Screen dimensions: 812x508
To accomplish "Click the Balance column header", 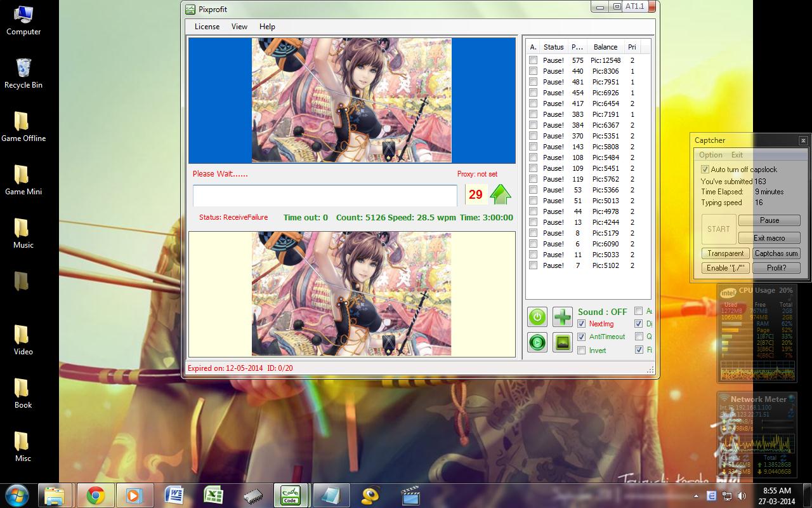I will point(605,47).
